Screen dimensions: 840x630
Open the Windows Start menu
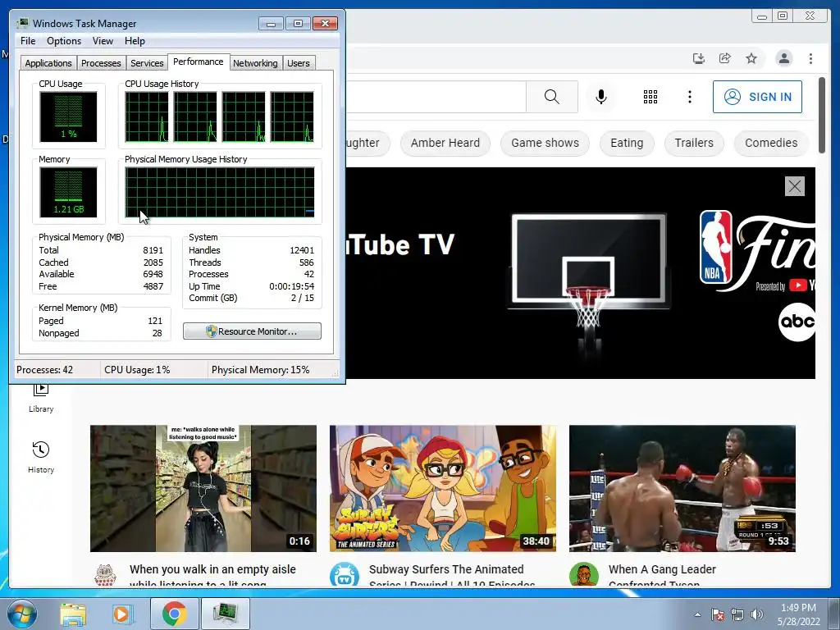click(22, 614)
